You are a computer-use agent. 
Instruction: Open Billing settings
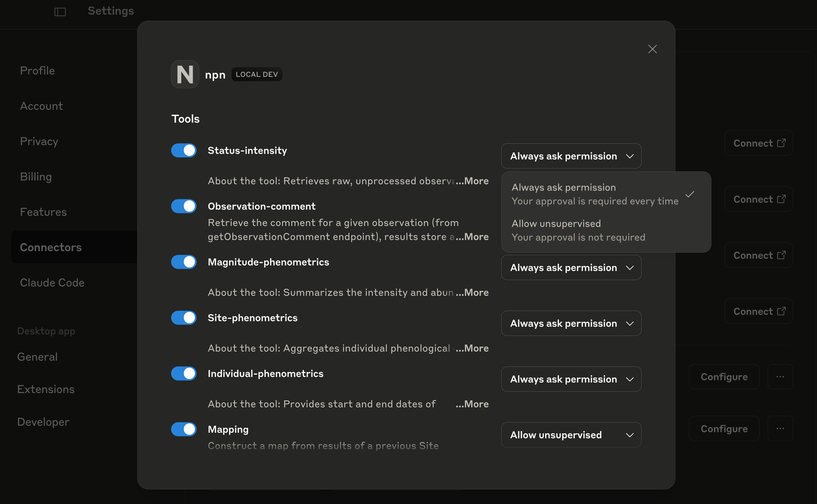click(36, 177)
